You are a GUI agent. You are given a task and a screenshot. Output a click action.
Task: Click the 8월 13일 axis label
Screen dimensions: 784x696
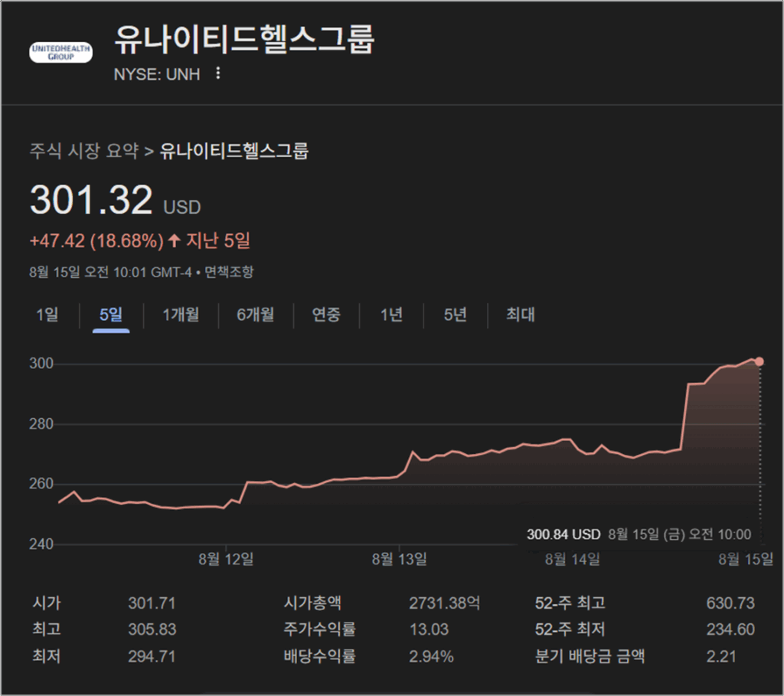[400, 559]
